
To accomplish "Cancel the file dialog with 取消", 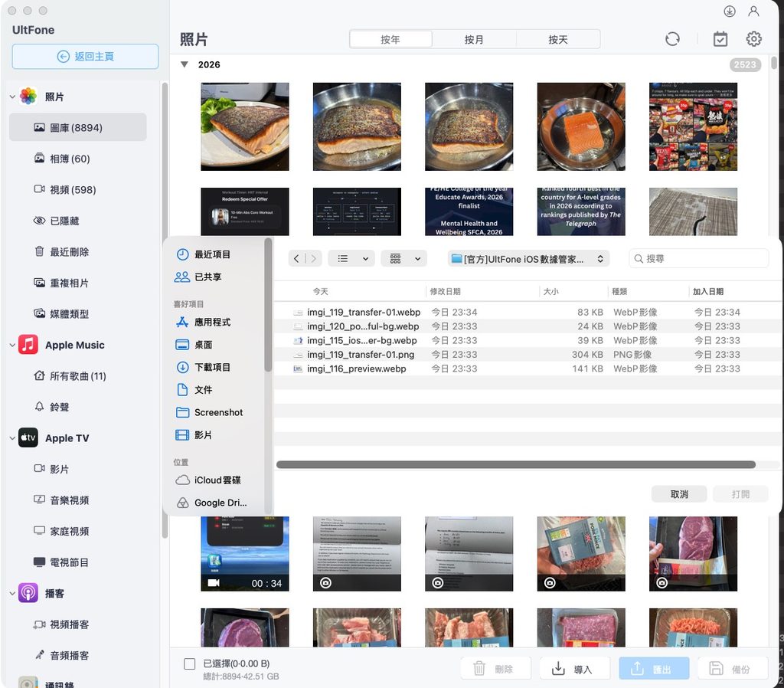I will (679, 494).
